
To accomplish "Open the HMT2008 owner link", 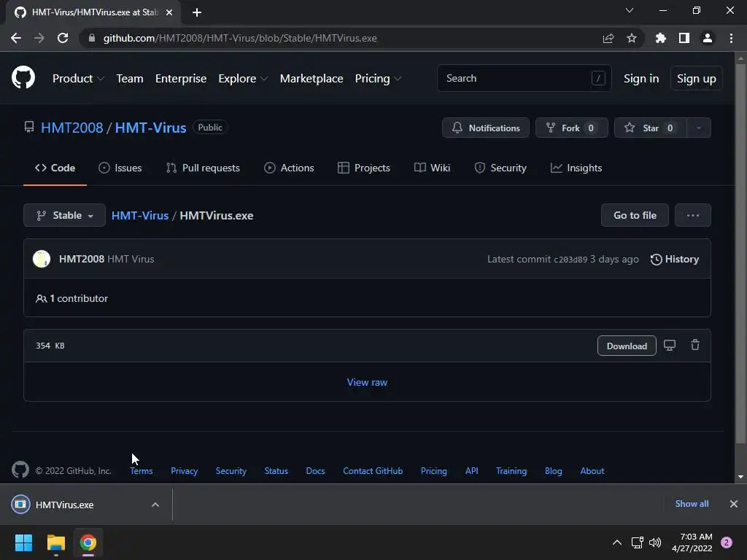I will click(x=72, y=128).
